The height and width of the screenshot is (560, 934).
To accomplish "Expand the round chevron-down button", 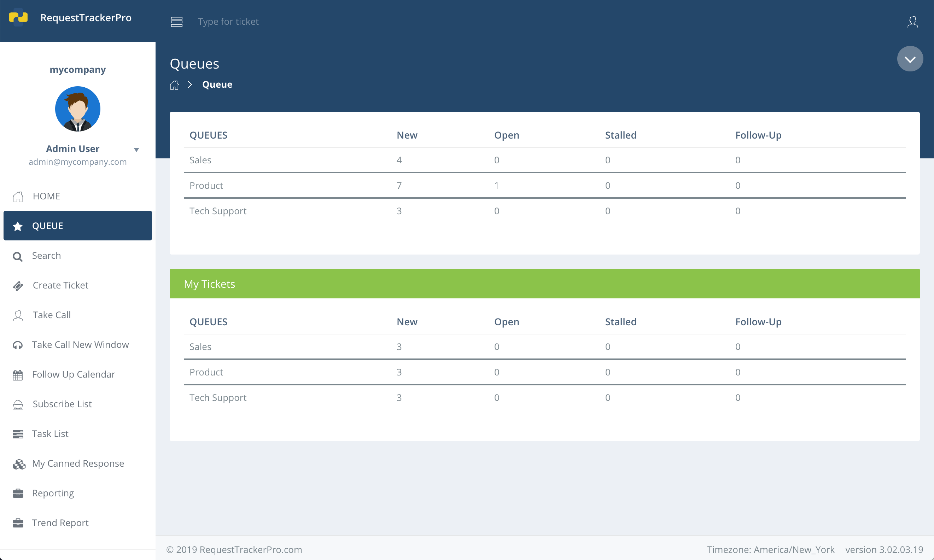I will (910, 59).
